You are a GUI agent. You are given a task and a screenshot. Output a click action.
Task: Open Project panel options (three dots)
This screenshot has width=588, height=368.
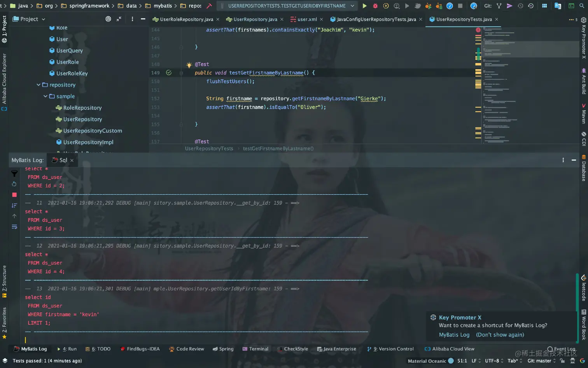point(132,19)
